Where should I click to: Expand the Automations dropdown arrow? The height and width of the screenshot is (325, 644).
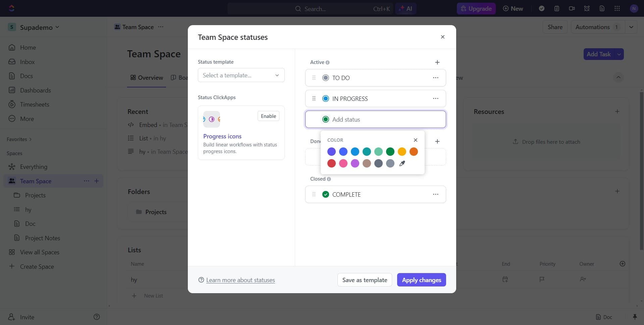632,27
